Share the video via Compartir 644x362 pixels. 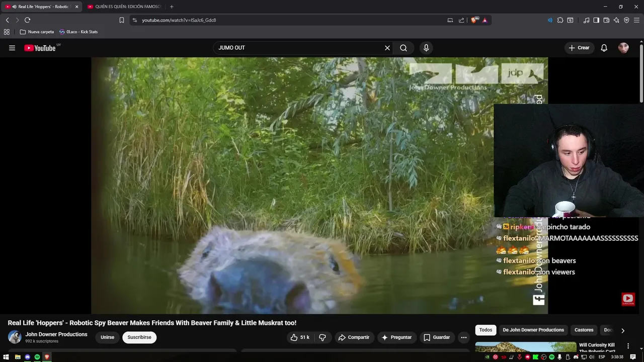click(354, 337)
